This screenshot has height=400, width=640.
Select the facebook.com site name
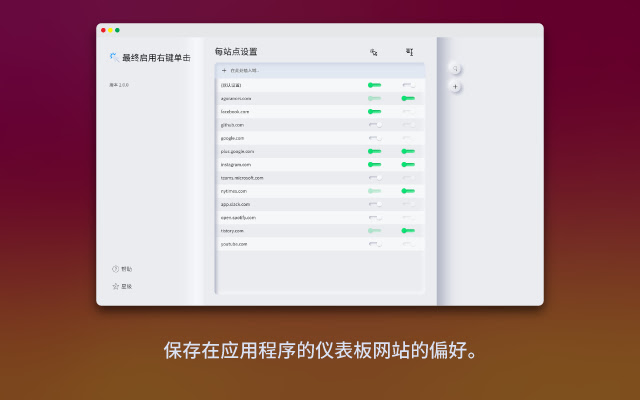(235, 111)
